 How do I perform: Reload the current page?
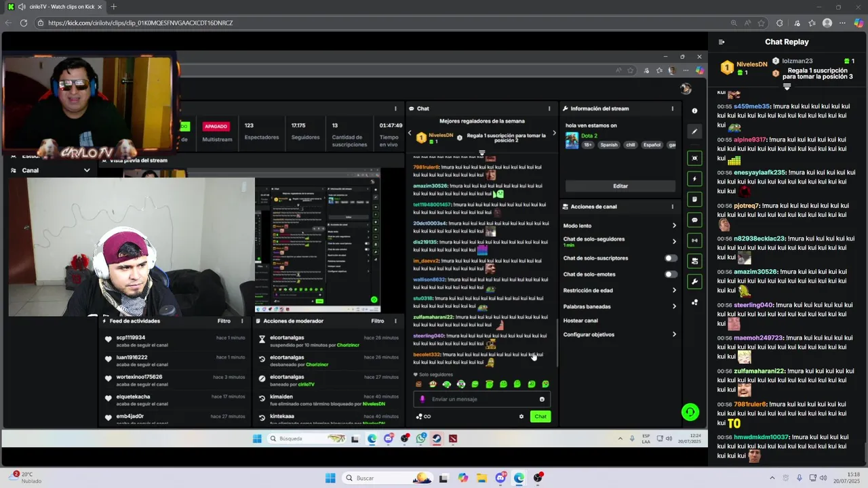[x=24, y=22]
